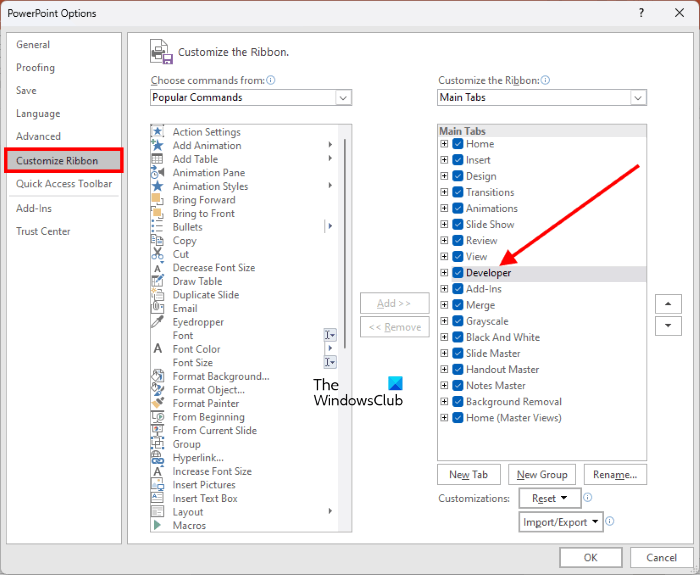The width and height of the screenshot is (700, 575).
Task: Click the Add Table grid icon
Action: [x=157, y=159]
